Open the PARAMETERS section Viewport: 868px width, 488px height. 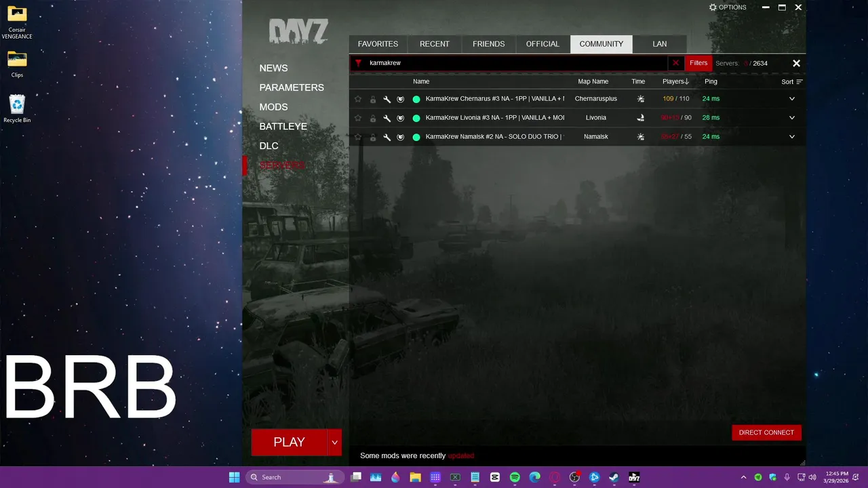pyautogui.click(x=292, y=87)
